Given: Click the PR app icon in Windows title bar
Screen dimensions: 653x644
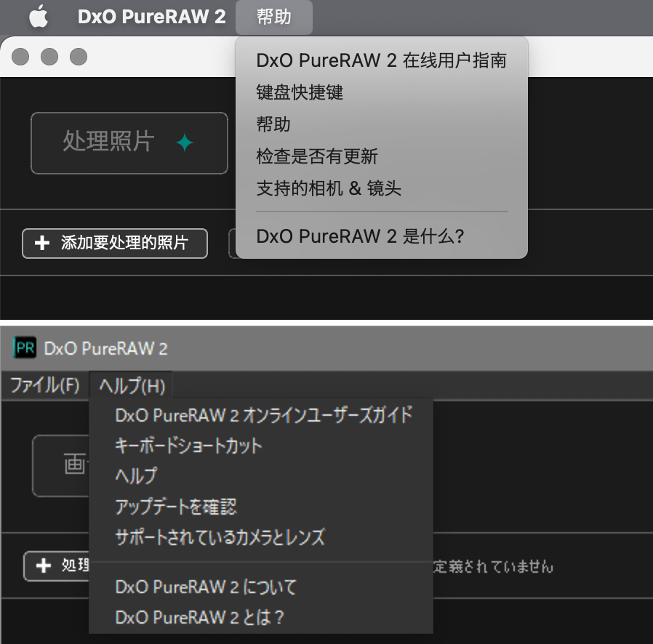Looking at the screenshot, I should coord(25,348).
